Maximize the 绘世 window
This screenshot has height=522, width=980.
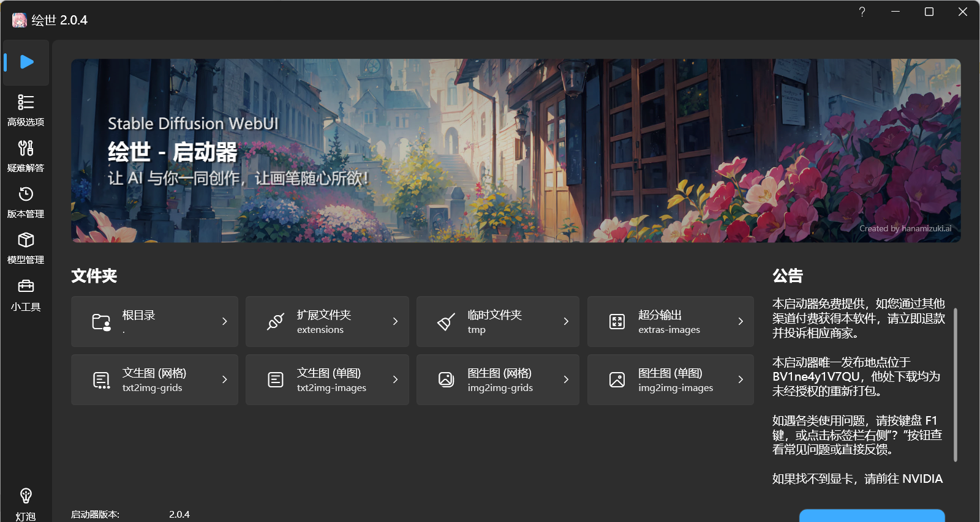(929, 12)
